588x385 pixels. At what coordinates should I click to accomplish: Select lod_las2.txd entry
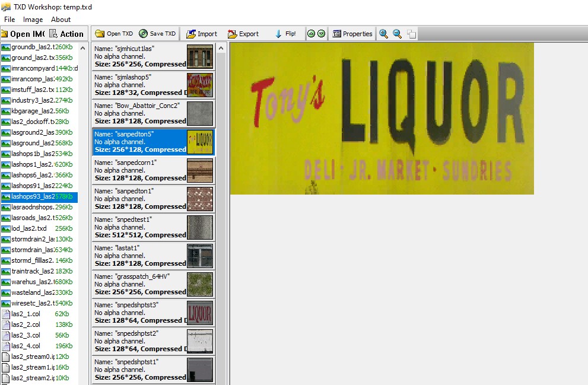point(39,228)
